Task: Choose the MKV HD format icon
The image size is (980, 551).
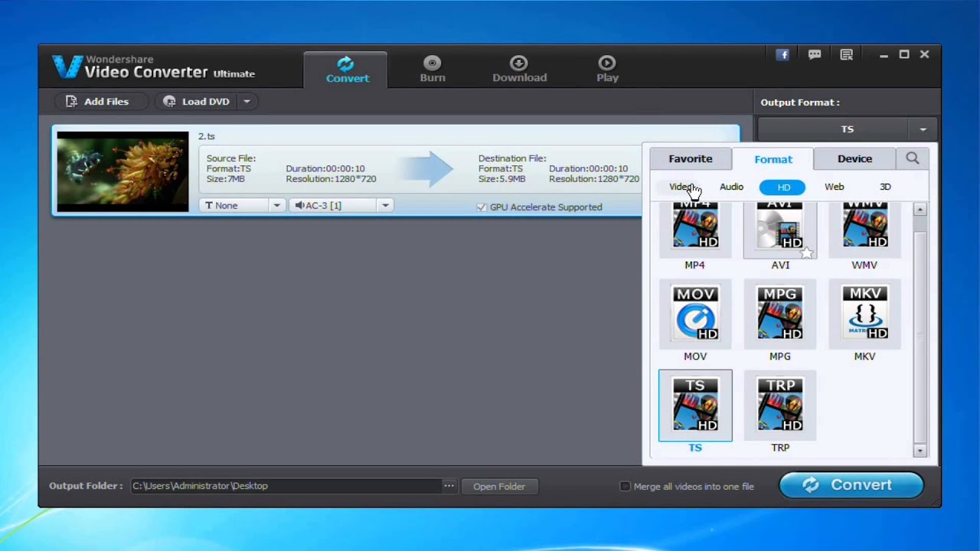Action: [x=864, y=314]
